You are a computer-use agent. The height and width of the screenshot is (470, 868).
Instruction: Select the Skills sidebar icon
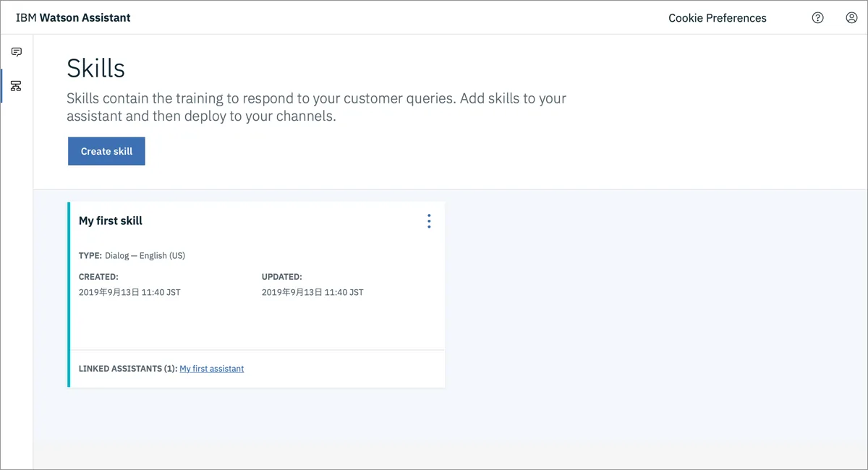(16, 86)
